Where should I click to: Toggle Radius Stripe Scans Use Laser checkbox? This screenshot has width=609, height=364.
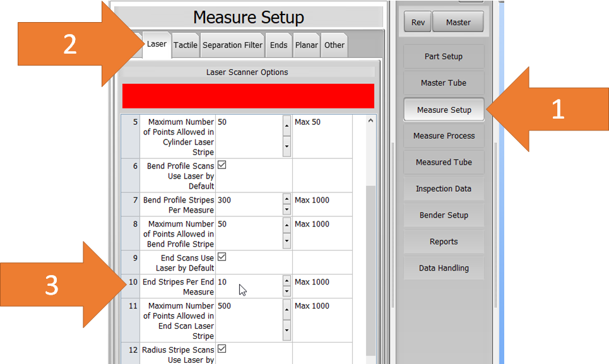tap(222, 349)
